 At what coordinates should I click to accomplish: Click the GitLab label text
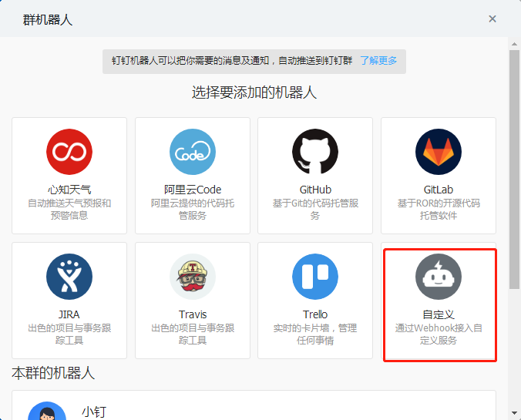(x=439, y=190)
